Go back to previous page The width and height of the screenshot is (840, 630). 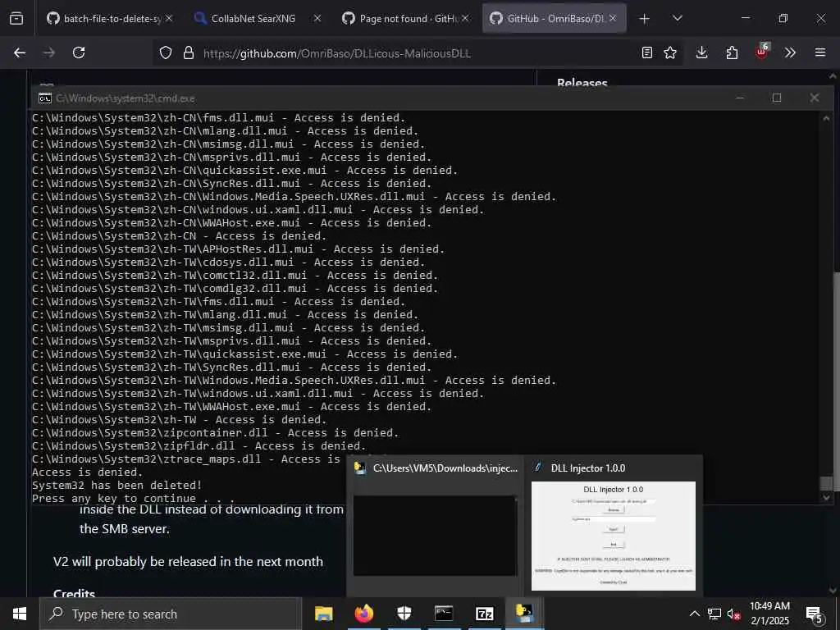20,52
